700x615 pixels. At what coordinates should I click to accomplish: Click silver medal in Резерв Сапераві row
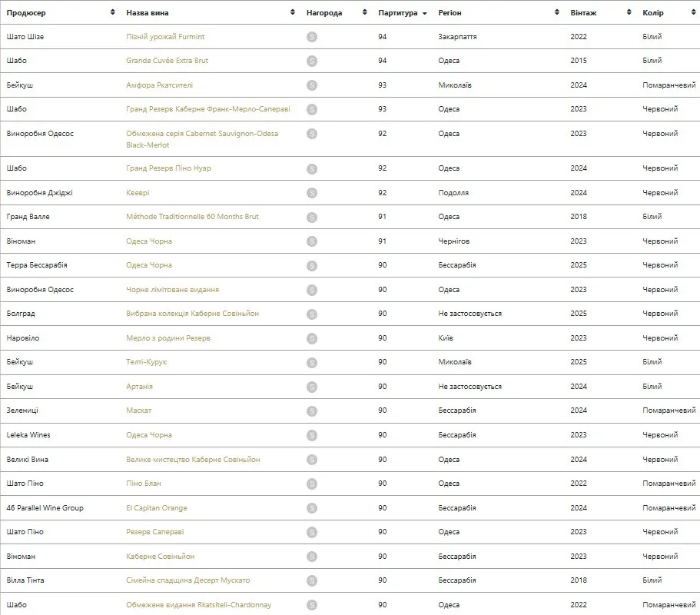pos(312,533)
